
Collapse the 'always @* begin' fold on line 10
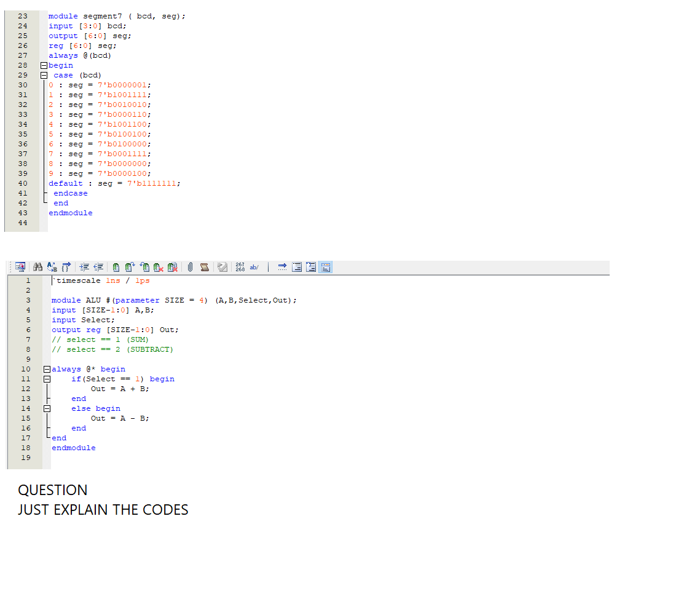[x=47, y=370]
